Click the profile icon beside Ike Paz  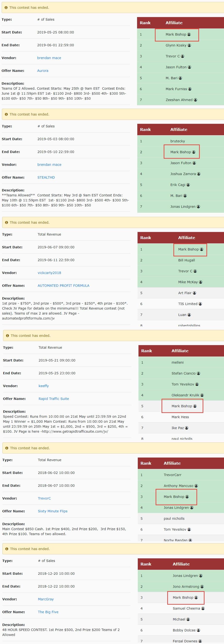(x=187, y=428)
